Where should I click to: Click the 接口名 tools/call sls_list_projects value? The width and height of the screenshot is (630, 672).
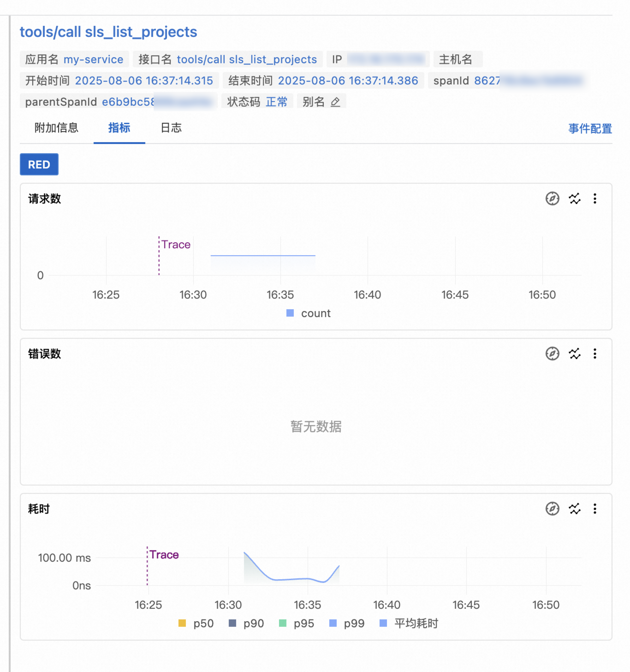(x=247, y=59)
